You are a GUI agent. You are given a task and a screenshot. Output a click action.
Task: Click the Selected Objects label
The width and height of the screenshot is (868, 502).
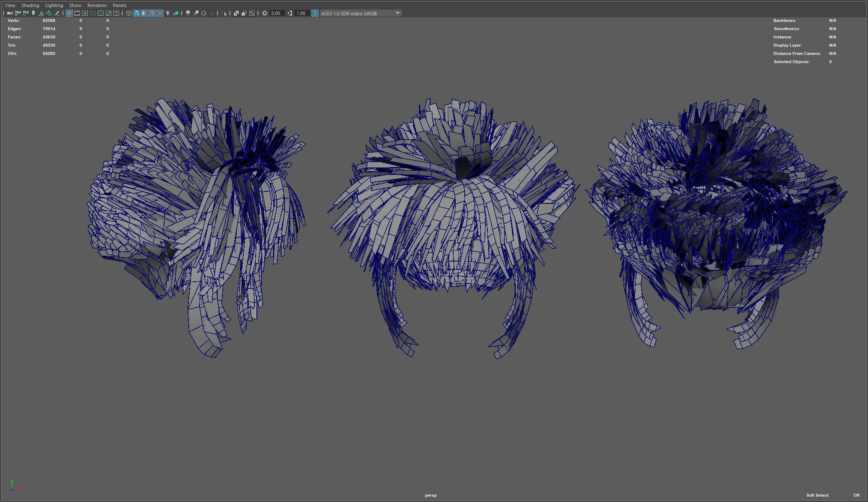(x=792, y=61)
